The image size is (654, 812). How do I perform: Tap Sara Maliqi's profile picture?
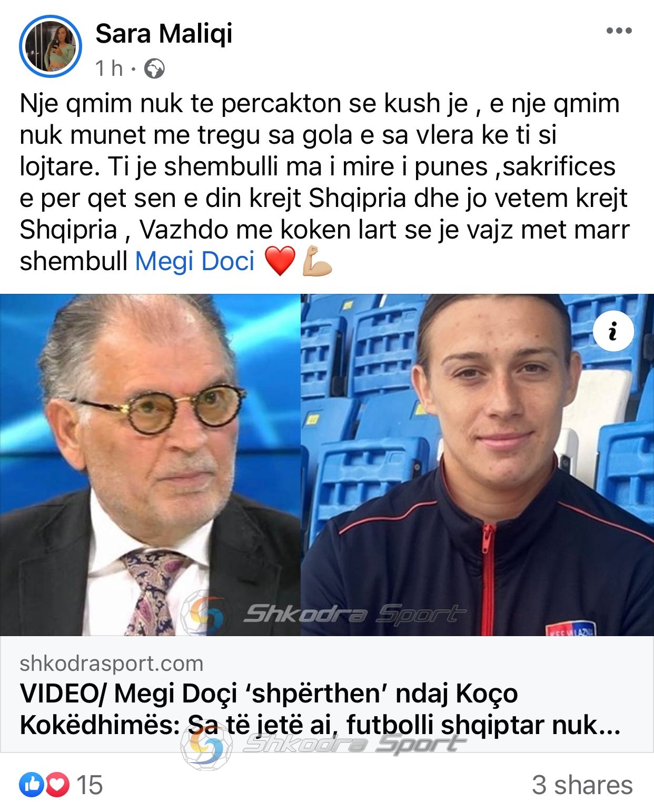point(51,46)
